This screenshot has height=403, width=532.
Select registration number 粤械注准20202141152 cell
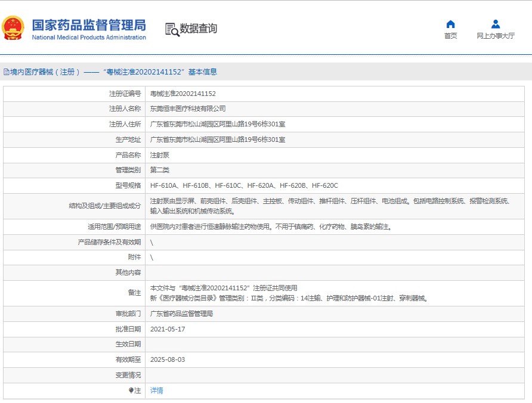tap(183, 94)
